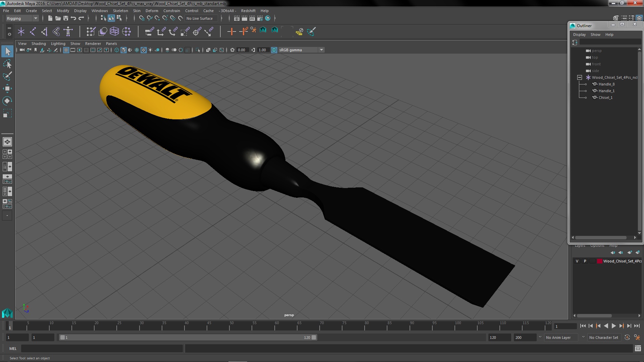Viewport: 644px width, 362px height.
Task: Go to the start of playback range
Action: click(x=583, y=326)
